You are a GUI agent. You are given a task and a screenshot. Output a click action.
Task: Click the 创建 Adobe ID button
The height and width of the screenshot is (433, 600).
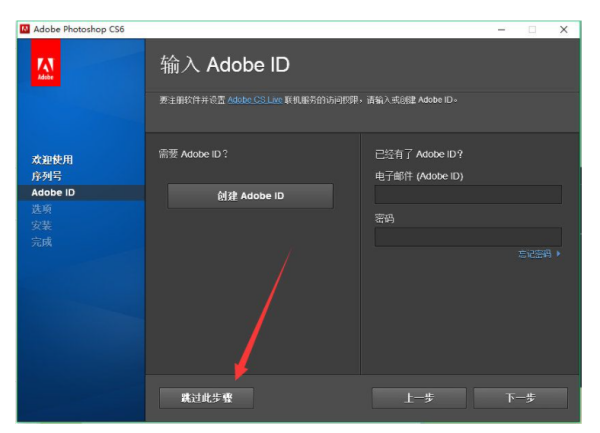pos(250,196)
